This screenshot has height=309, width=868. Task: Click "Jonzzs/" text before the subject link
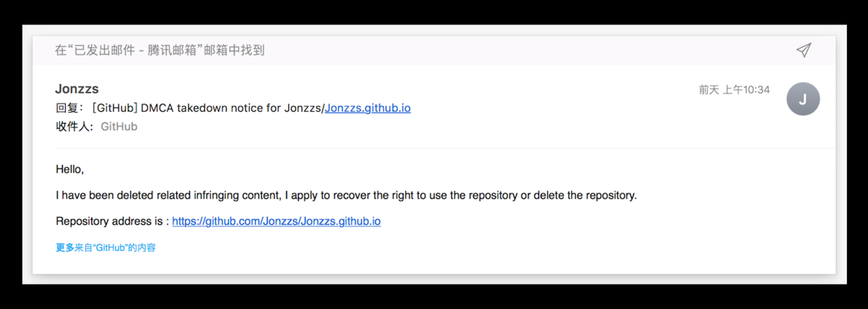click(x=304, y=108)
